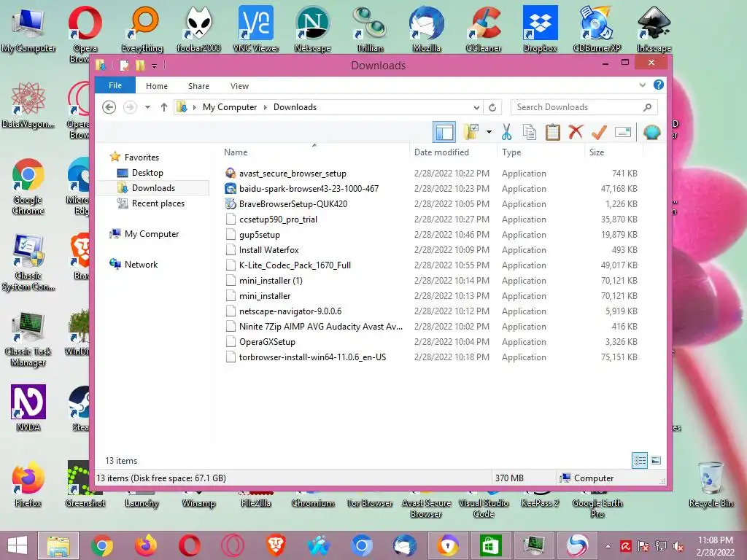
Task: Click the new folder toolbar icon
Action: [x=471, y=132]
